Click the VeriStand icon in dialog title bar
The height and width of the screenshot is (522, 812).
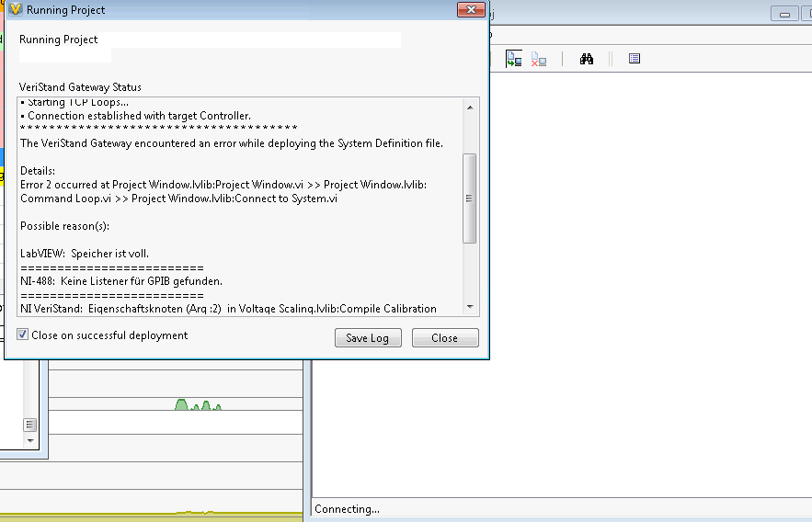[x=15, y=9]
